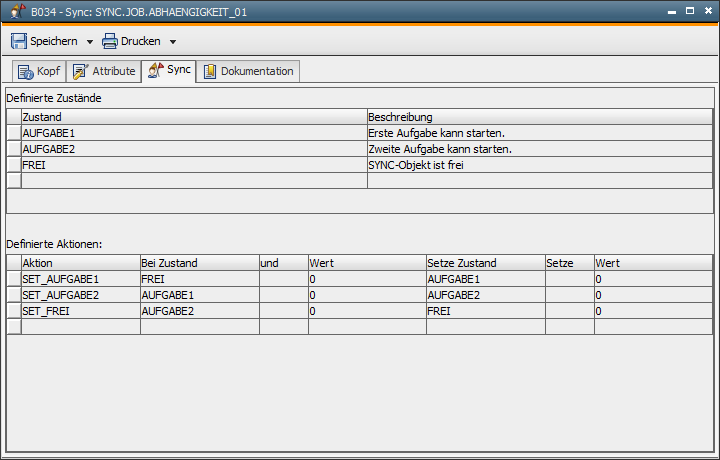Click the empty Aktion cell in new row
The image size is (720, 460).
(81, 327)
